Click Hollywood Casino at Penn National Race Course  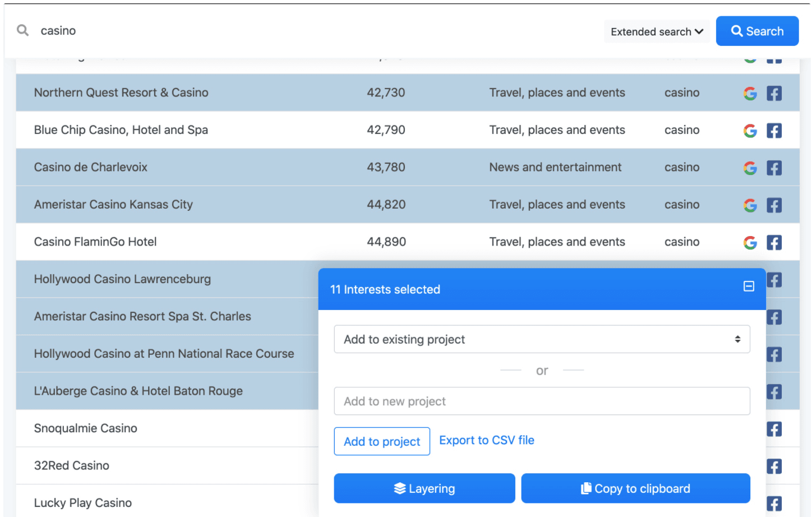(164, 354)
